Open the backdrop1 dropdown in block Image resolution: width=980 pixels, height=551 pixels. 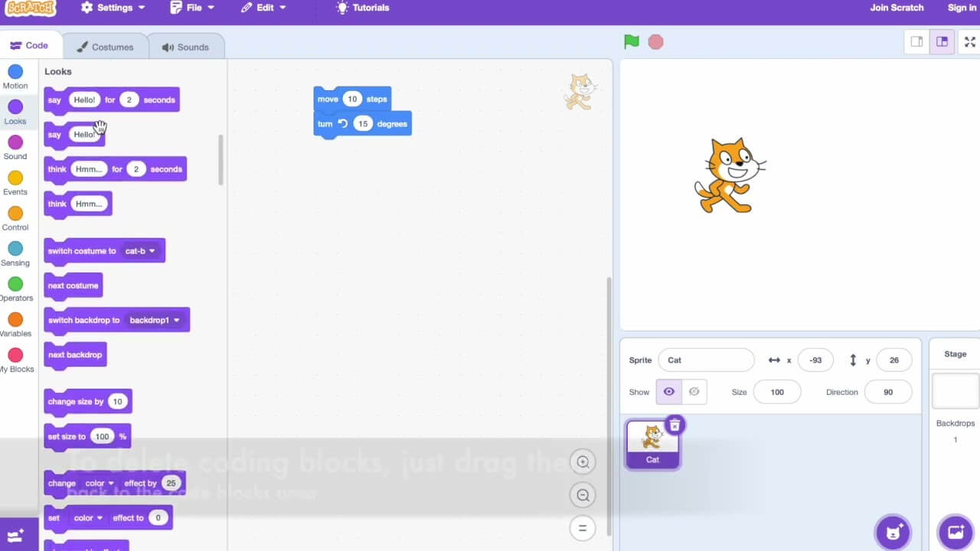177,320
